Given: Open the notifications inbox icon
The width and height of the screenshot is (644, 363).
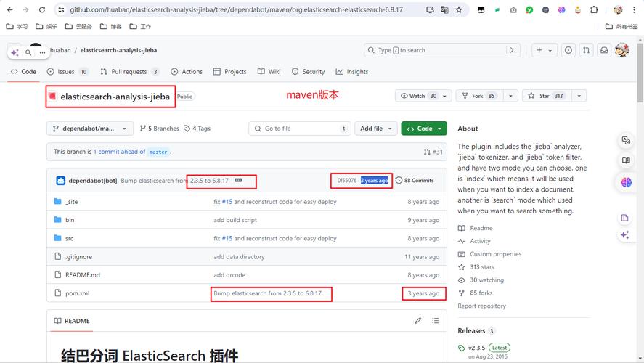Looking at the screenshot, I should pos(604,50).
